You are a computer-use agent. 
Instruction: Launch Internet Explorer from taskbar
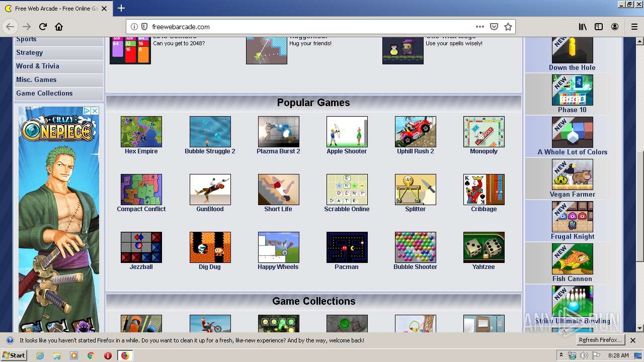coord(40,355)
